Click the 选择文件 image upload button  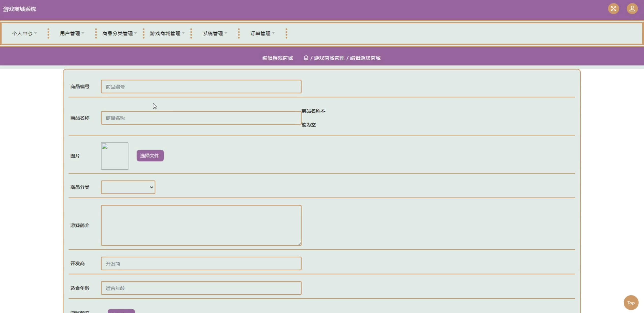coord(150,155)
